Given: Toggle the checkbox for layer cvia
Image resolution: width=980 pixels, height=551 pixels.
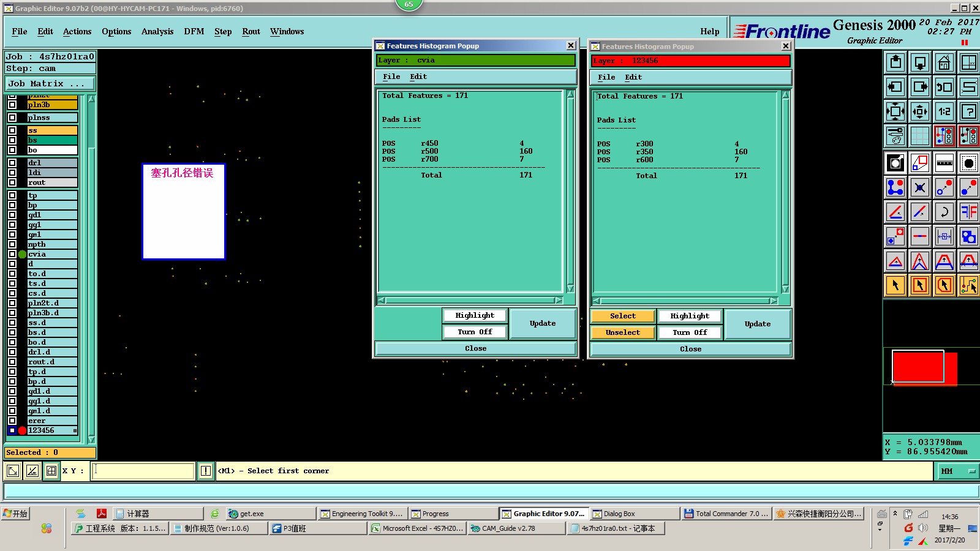Looking at the screenshot, I should [12, 254].
